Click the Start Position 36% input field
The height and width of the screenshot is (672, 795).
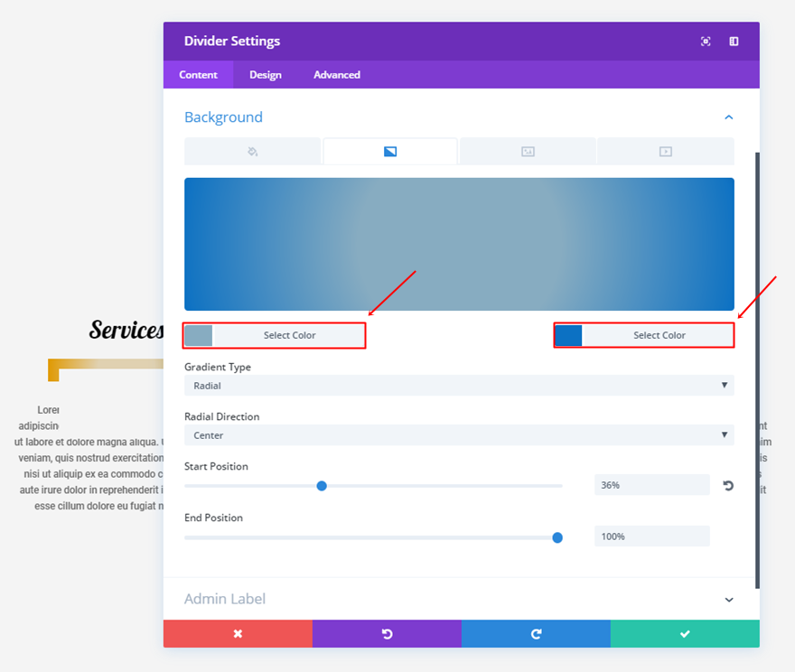pos(651,485)
